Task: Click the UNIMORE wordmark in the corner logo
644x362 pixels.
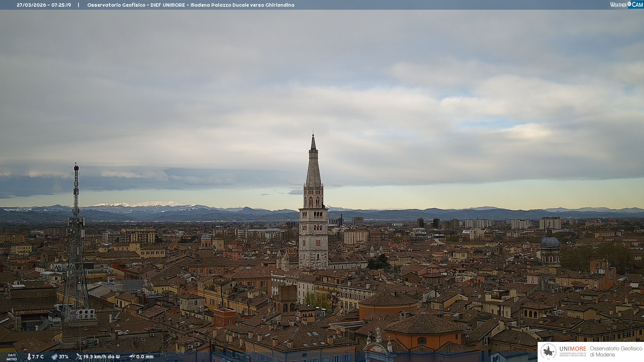Action: 573,349
